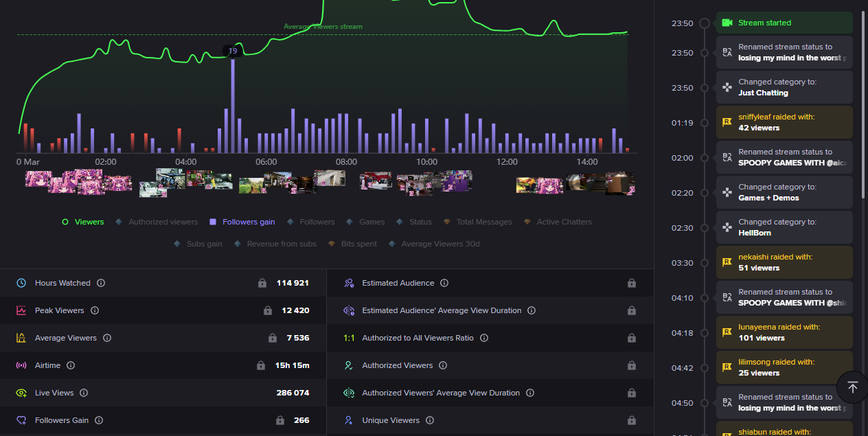Click the timeline marker at 04:18

(704, 333)
